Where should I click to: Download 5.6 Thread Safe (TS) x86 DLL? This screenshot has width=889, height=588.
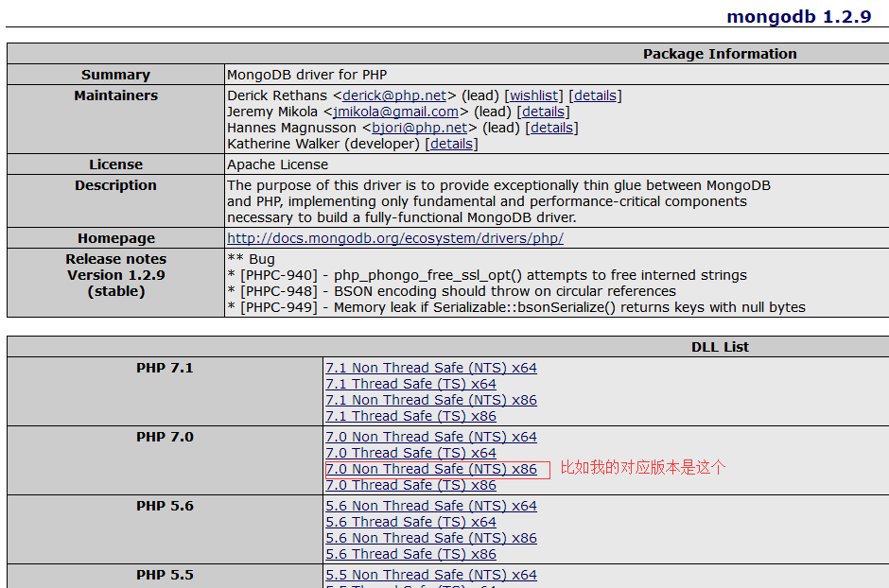pyautogui.click(x=410, y=554)
